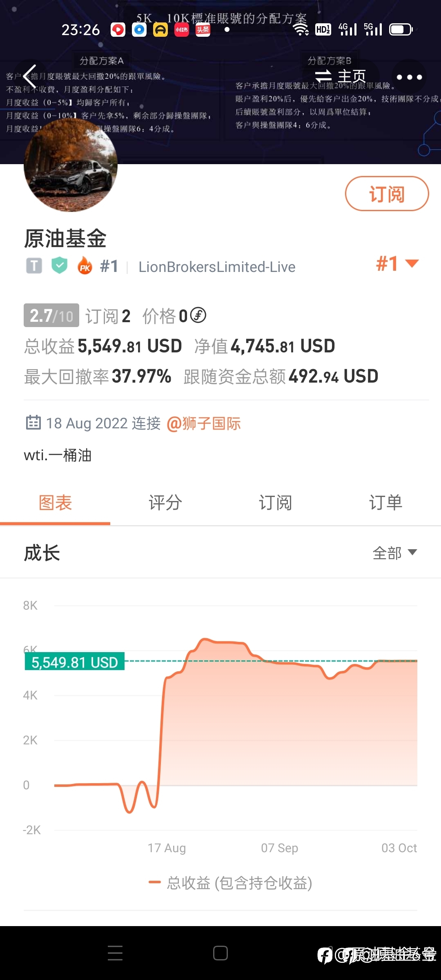
Task: Tap the green verified shield badge
Action: [x=60, y=266]
